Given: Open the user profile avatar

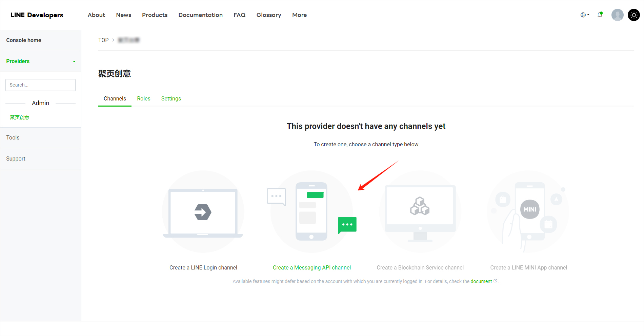Looking at the screenshot, I should 617,15.
